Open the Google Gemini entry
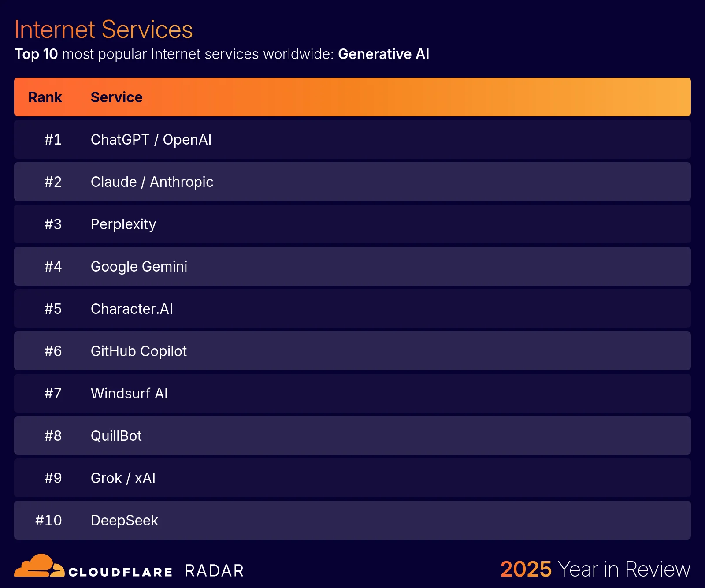705x588 pixels. pyautogui.click(x=139, y=266)
